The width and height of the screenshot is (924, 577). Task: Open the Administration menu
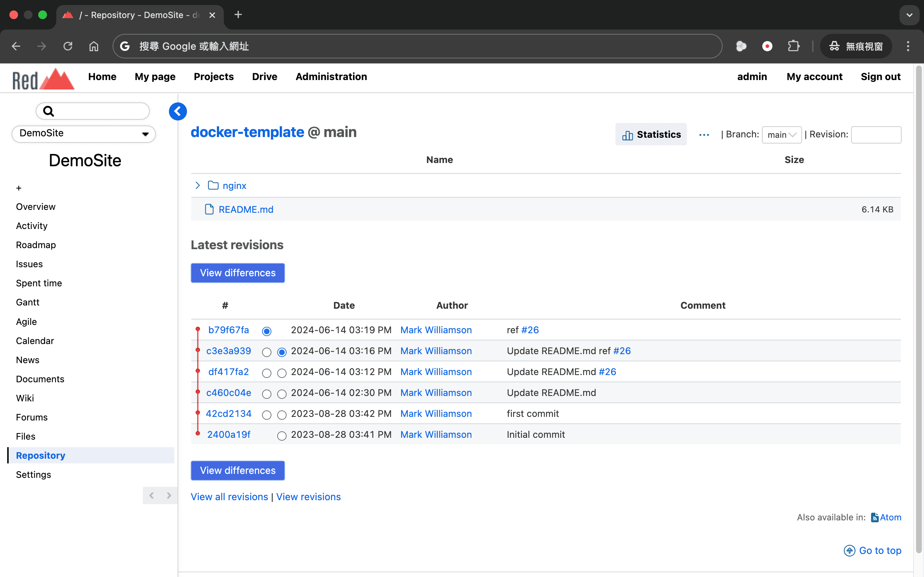331,77
